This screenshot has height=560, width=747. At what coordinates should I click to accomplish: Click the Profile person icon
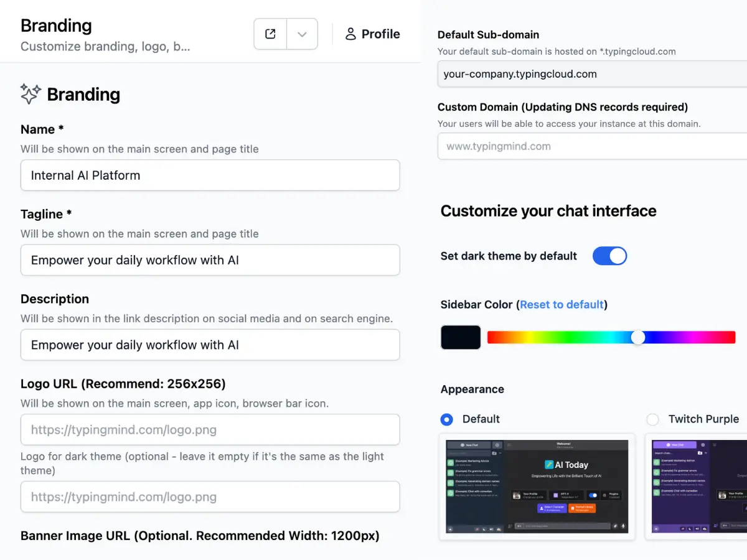point(351,34)
